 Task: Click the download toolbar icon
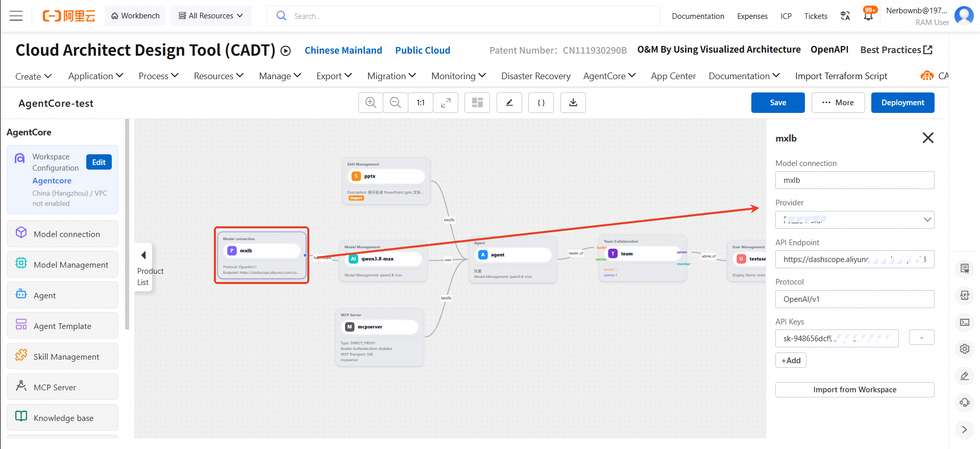(x=573, y=103)
